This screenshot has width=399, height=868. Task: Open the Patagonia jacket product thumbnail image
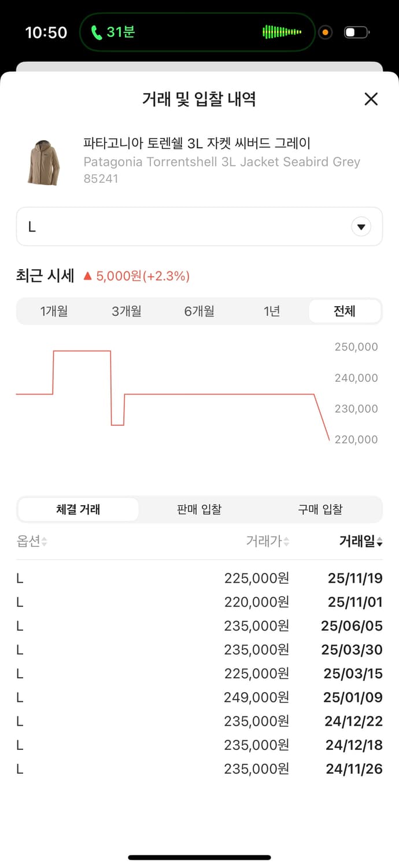click(x=43, y=161)
